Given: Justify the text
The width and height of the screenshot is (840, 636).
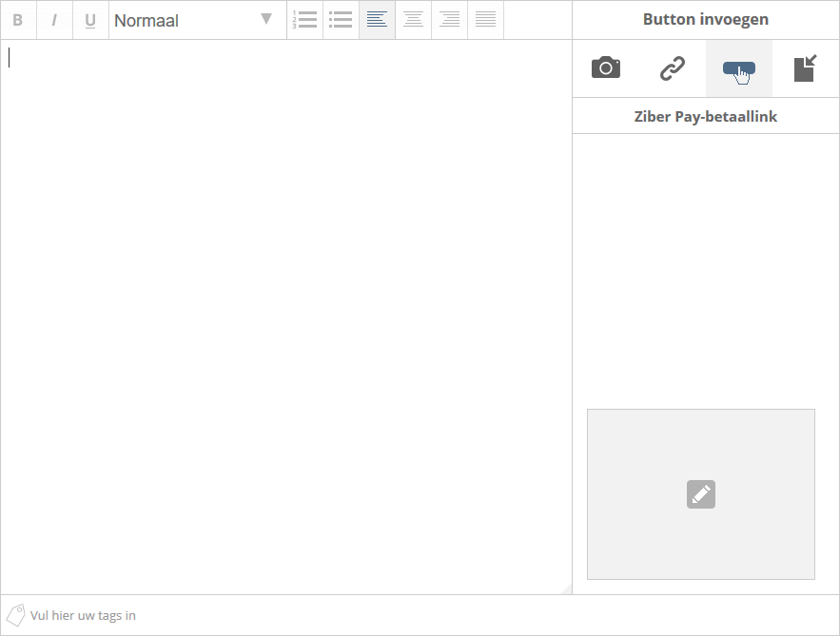Looking at the screenshot, I should (x=485, y=20).
